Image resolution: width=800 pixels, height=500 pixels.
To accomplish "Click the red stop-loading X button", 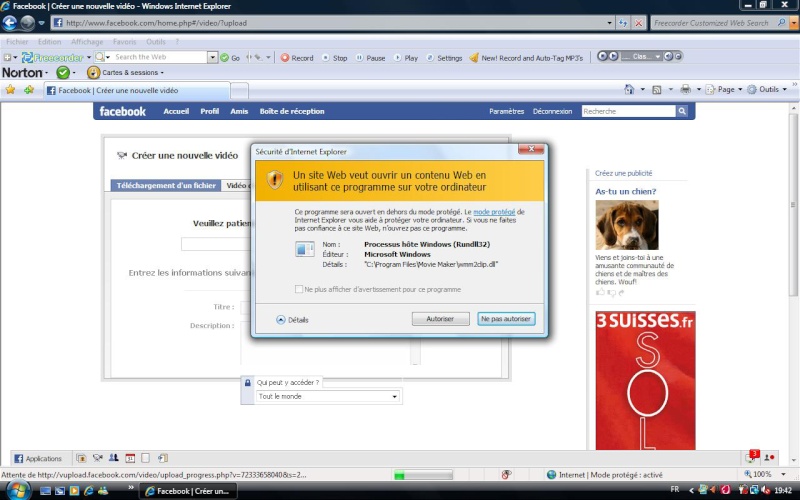I will coord(638,23).
